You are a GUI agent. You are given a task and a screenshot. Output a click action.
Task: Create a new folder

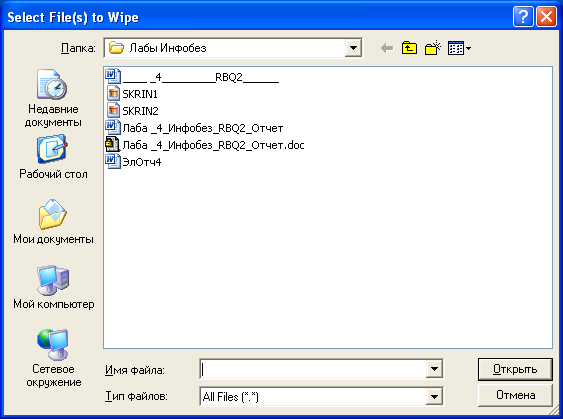[433, 48]
